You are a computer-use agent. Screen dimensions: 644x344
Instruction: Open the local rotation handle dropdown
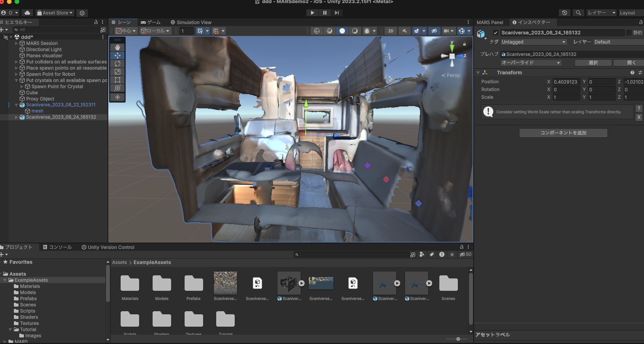(155, 31)
